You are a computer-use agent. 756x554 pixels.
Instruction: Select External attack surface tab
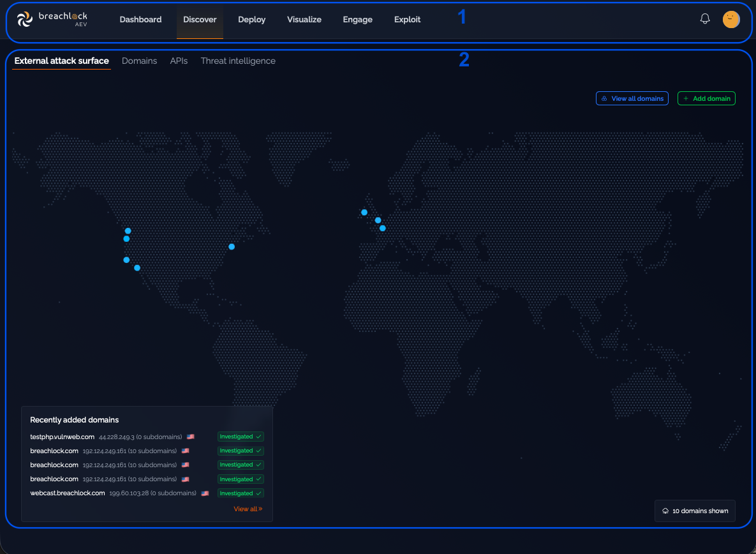pyautogui.click(x=62, y=61)
